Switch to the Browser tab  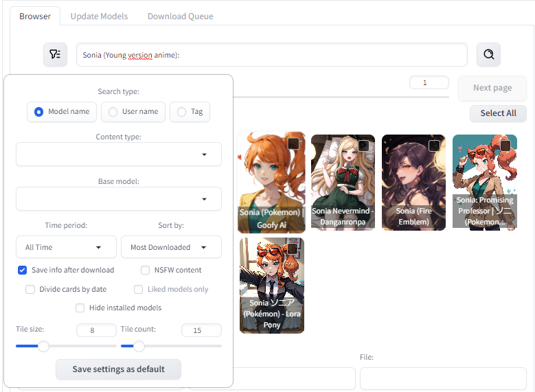[35, 16]
